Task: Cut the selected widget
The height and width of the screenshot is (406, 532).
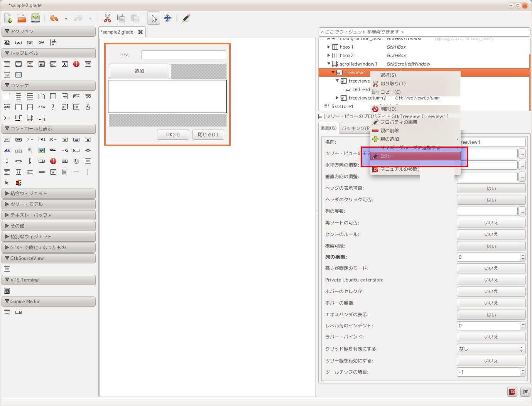Action: tap(107, 18)
